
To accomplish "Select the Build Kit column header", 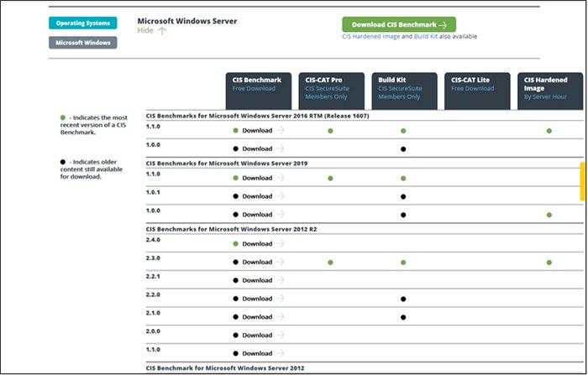I will (x=404, y=91).
